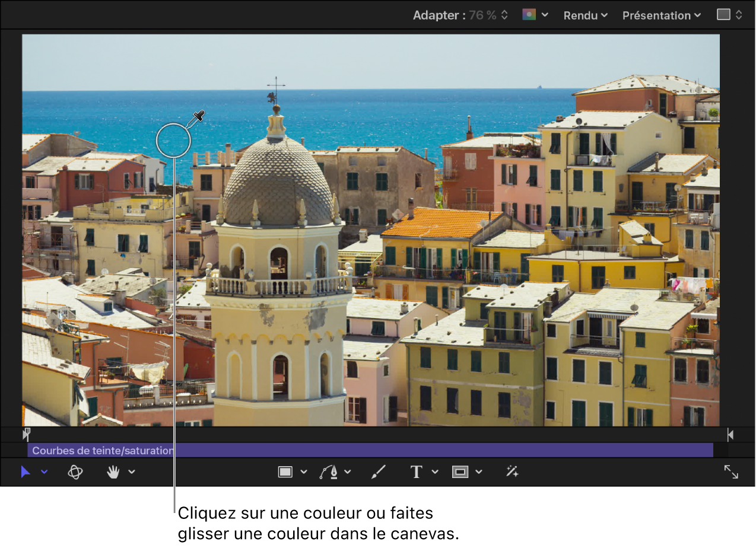Select the Rectangle Mask tool
This screenshot has width=756, height=548.
click(460, 472)
